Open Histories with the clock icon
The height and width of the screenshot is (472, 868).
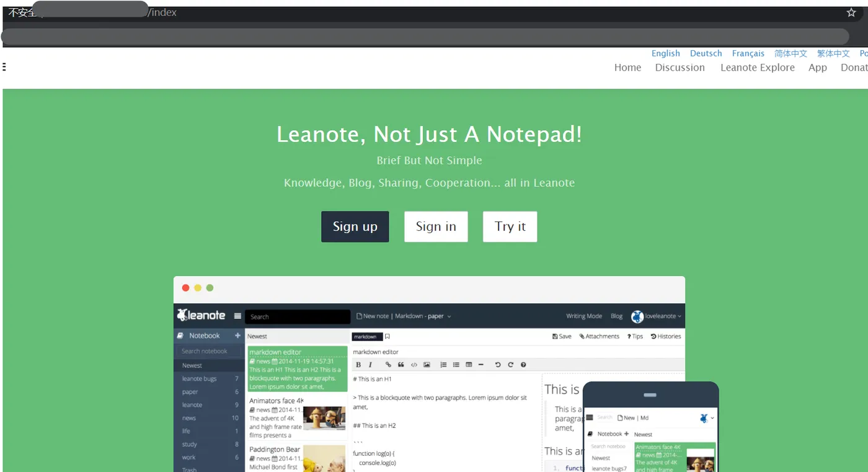click(666, 336)
